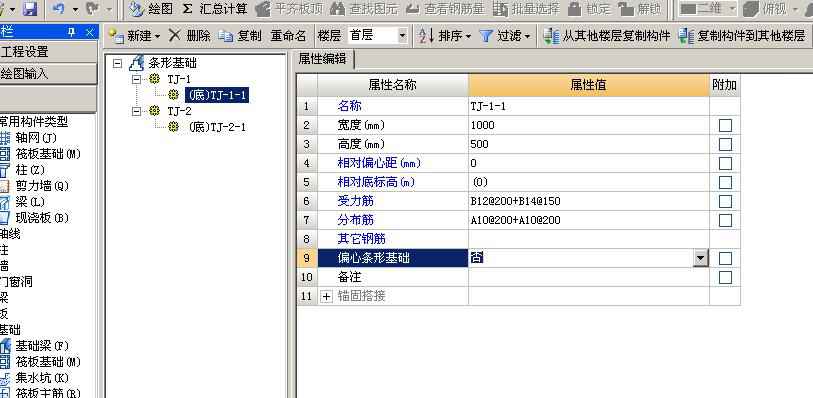Check 附加 box for 备注 row
Viewport: 813px width, 398px height.
[x=725, y=277]
